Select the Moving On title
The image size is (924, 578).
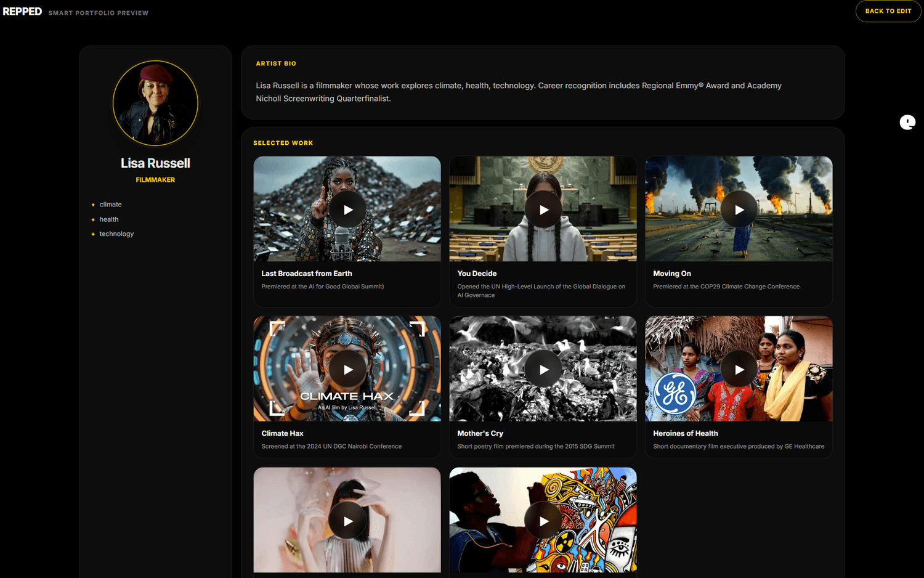pos(672,274)
